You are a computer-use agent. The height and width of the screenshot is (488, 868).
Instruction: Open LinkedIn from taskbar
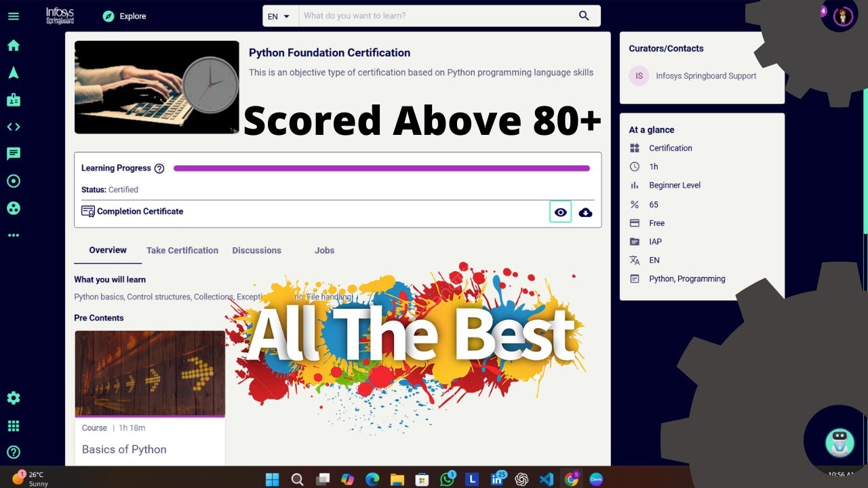(x=497, y=479)
